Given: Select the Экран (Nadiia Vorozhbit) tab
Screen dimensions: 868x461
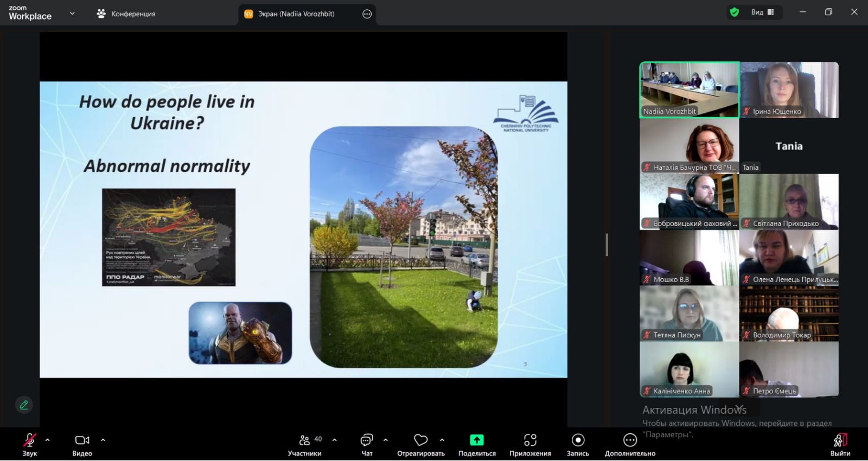Looking at the screenshot, I should pyautogui.click(x=296, y=14).
